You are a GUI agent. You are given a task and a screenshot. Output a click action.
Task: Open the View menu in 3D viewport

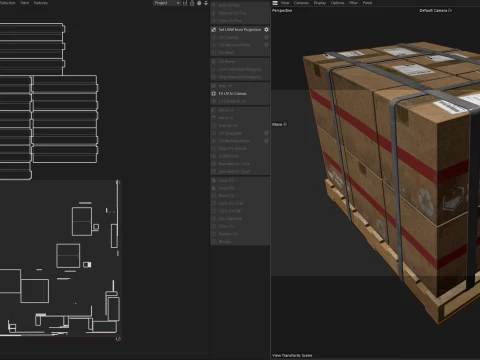pyautogui.click(x=285, y=3)
